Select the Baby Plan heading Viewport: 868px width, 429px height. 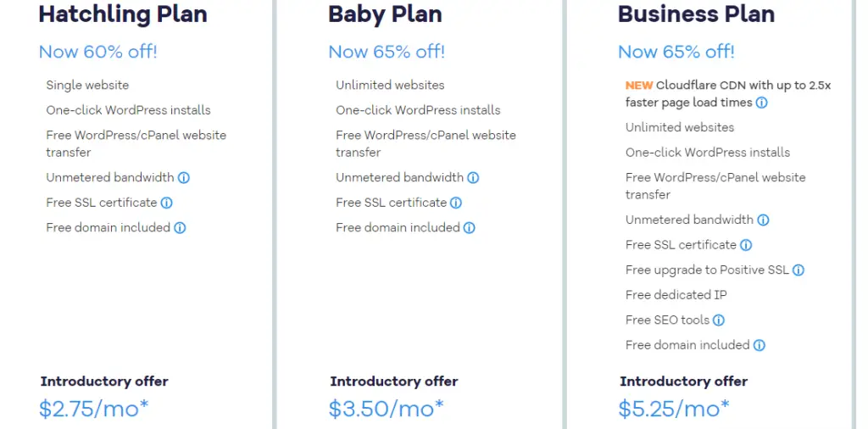click(x=386, y=14)
